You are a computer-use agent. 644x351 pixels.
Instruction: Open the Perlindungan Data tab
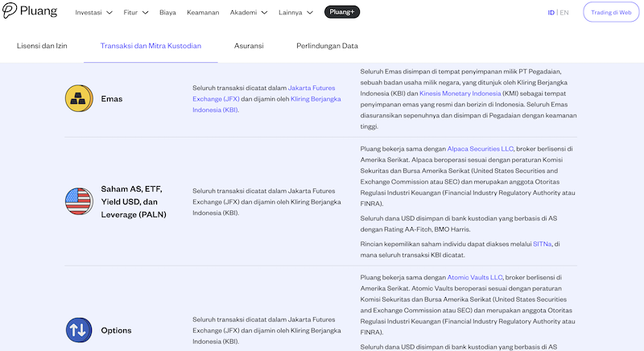328,46
